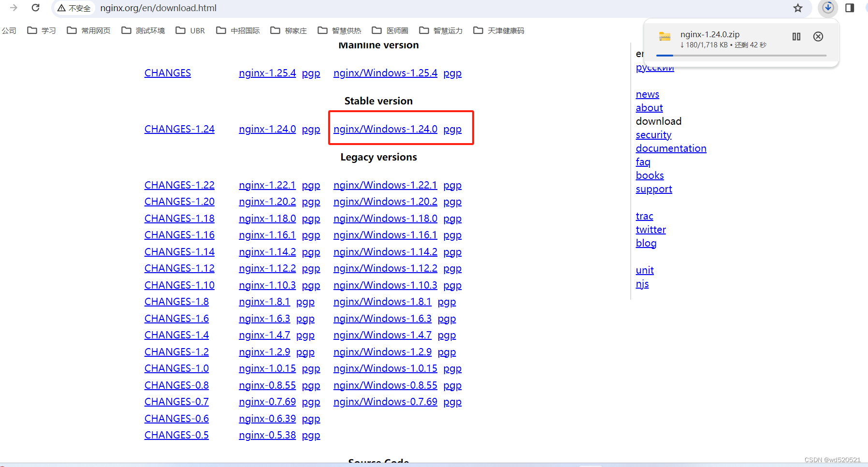Open the 中招国际 bookmark folder

click(x=238, y=30)
